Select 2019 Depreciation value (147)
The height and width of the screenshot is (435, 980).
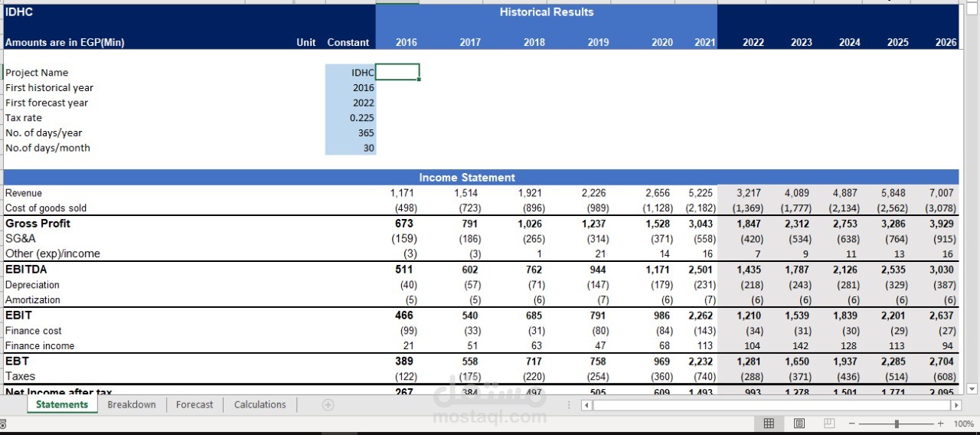[596, 284]
